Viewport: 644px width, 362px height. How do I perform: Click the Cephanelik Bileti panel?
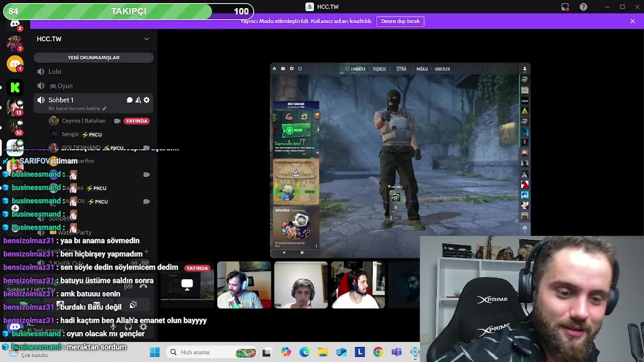click(x=296, y=131)
